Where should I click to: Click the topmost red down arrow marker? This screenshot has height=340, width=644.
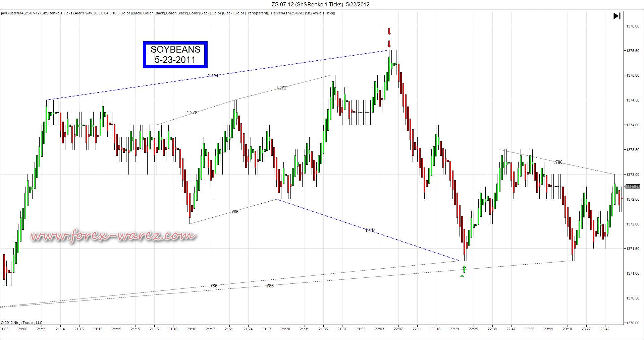click(x=389, y=31)
